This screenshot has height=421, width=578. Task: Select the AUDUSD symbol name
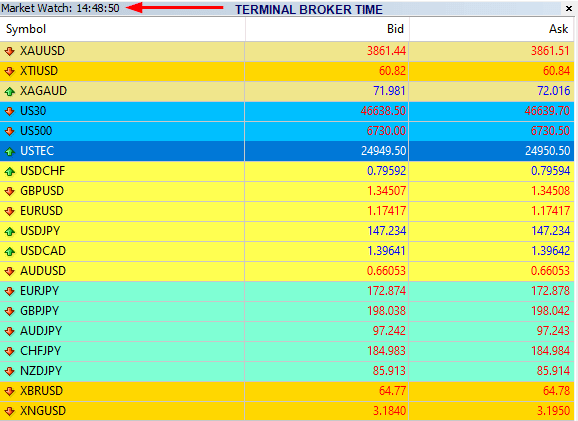43,271
